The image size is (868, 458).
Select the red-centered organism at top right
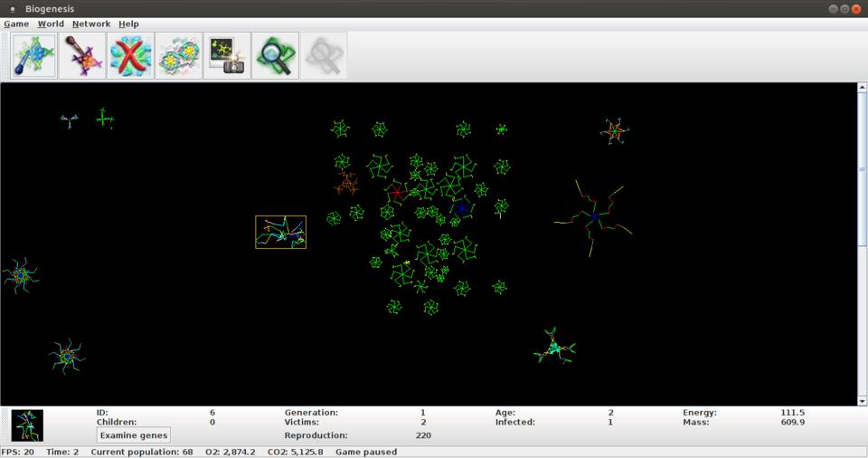pyautogui.click(x=615, y=132)
